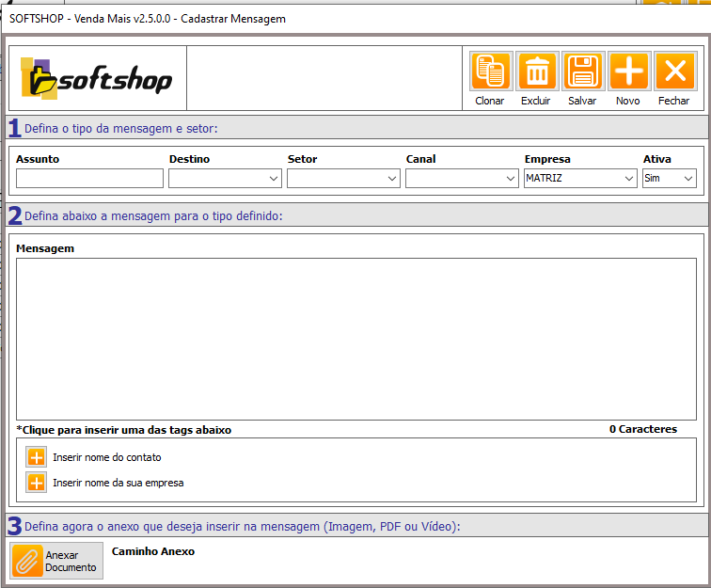Select the 'Inserir nome da sua empresa' tag label
The width and height of the screenshot is (711, 588).
pyautogui.click(x=118, y=483)
